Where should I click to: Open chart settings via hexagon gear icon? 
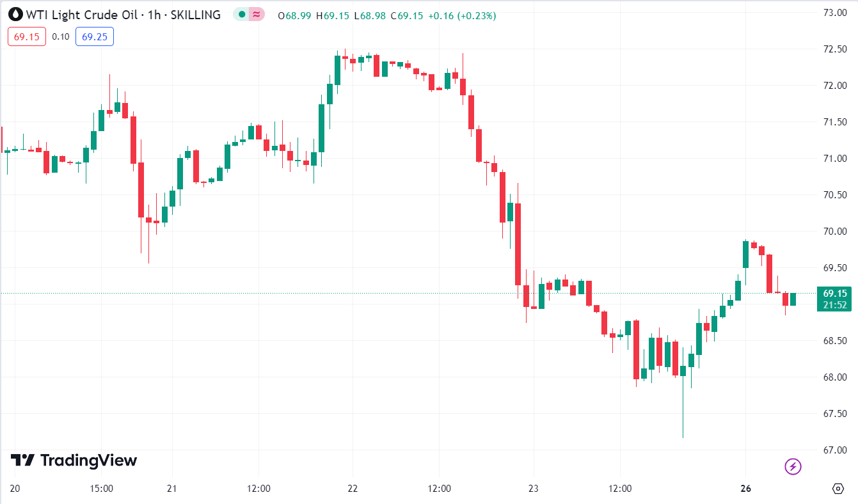pyautogui.click(x=838, y=489)
